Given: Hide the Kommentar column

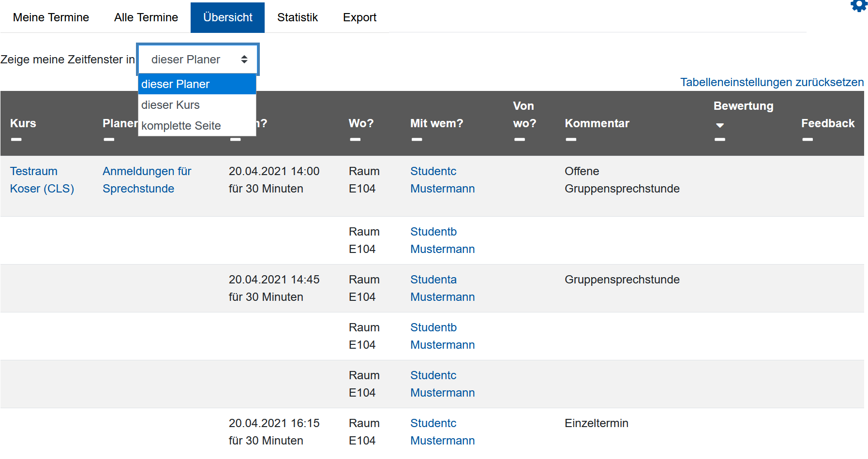Looking at the screenshot, I should pyautogui.click(x=571, y=140).
